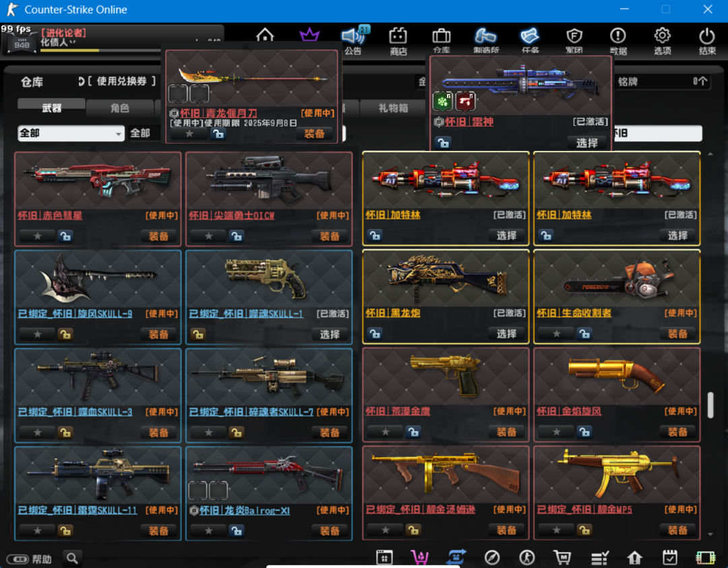Open the 任务 missions icon
728x568 pixels.
tap(530, 41)
